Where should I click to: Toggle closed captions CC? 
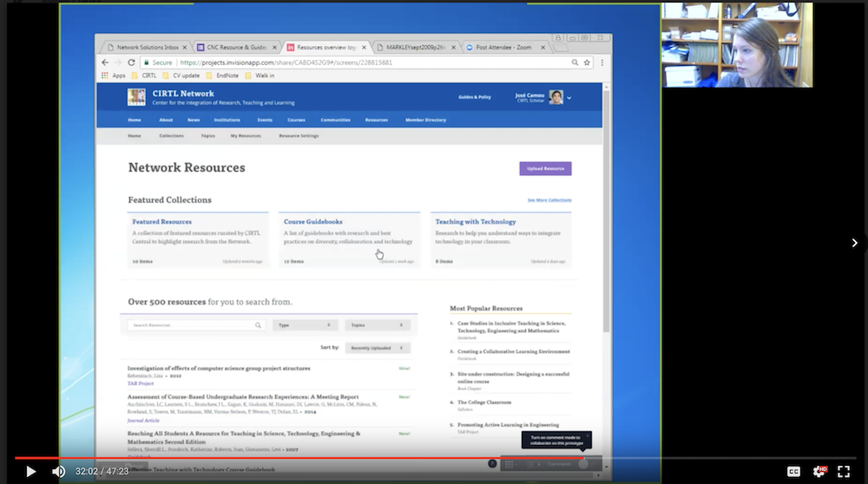click(x=793, y=471)
